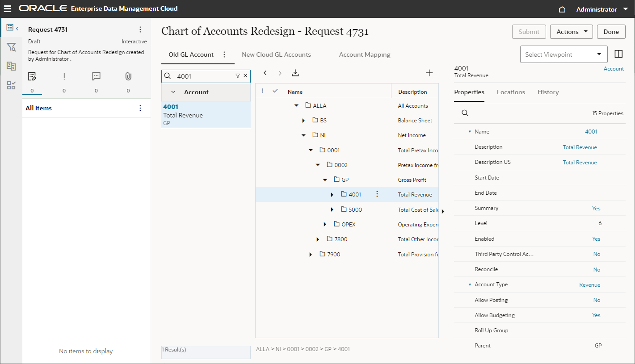
Task: Toggle side-by-side layout icon
Action: click(x=618, y=54)
